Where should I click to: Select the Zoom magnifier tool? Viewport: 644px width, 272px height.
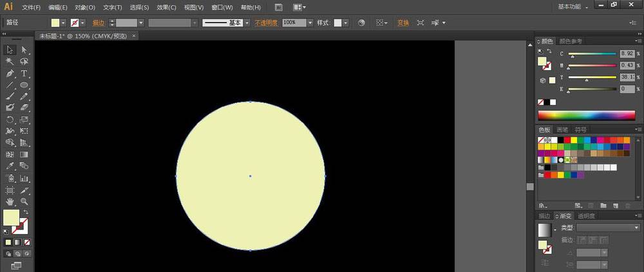(24, 201)
